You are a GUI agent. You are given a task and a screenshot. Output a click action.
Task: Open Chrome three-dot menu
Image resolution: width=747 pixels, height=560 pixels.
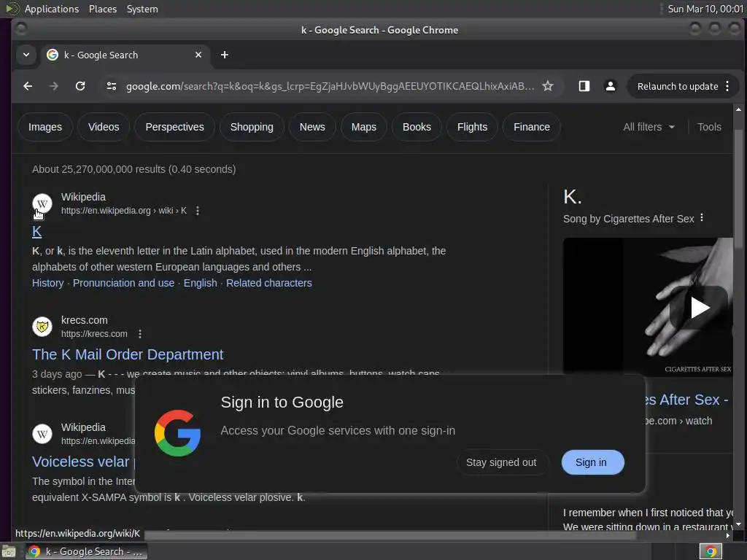click(x=727, y=86)
